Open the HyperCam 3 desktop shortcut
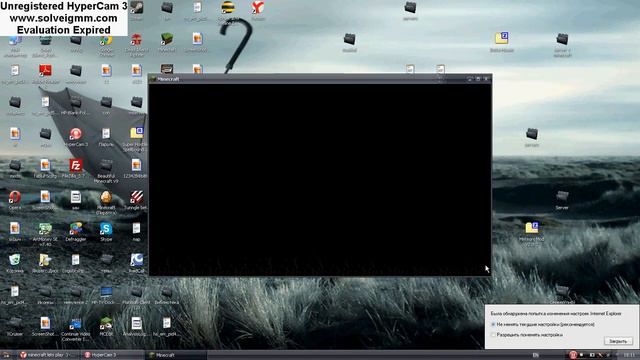 [76, 134]
